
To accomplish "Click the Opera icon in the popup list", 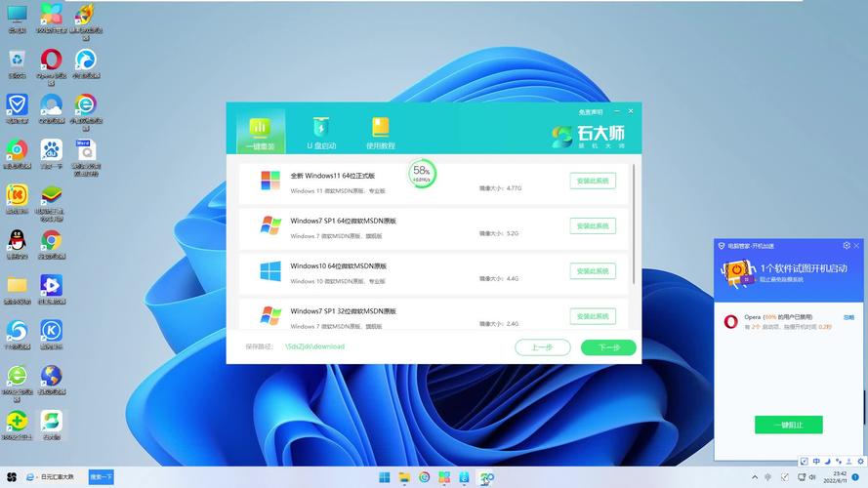I will click(730, 322).
